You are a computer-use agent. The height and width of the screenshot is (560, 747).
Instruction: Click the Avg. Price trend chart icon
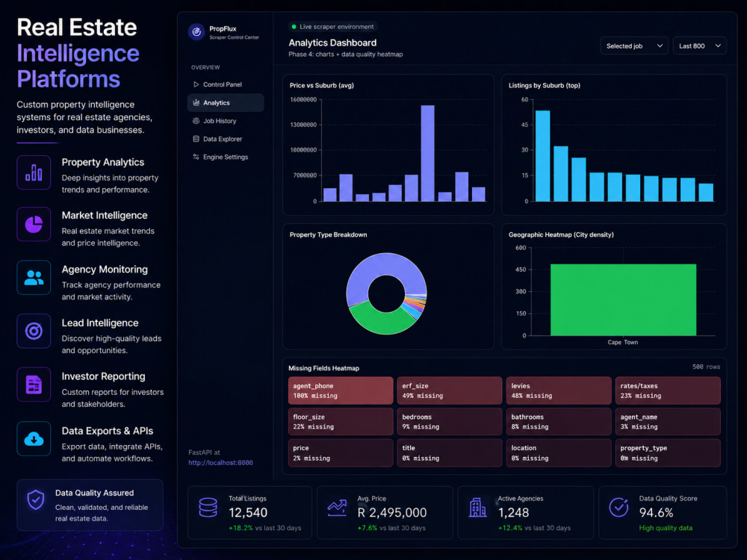[338, 508]
